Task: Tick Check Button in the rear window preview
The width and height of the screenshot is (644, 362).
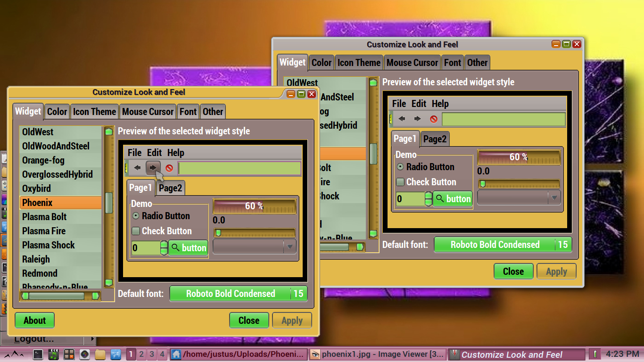Action: (426, 182)
